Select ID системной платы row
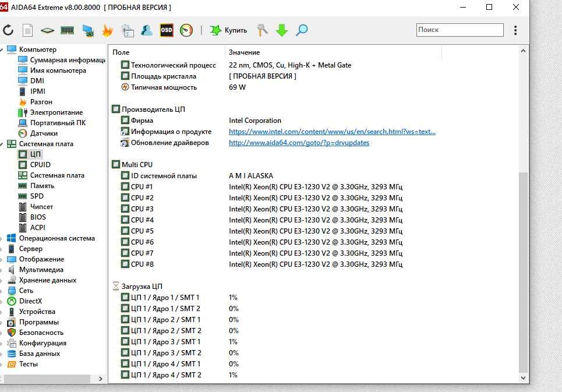562x392 pixels. click(197, 175)
